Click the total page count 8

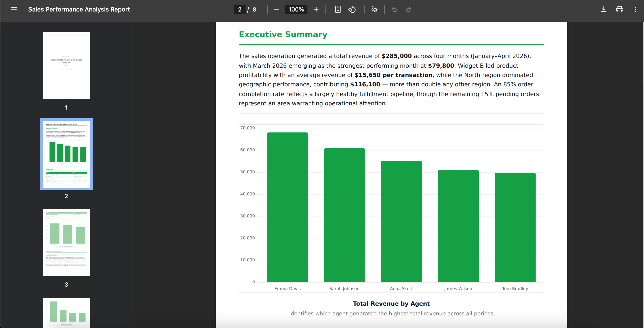[x=255, y=10]
